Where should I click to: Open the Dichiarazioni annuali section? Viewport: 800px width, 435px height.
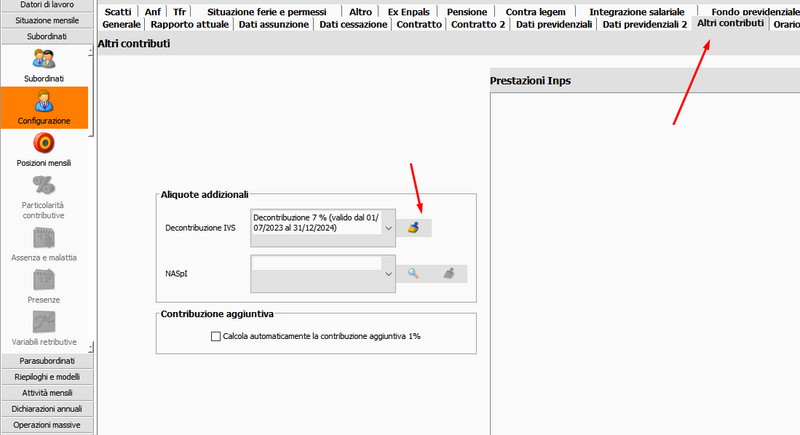pyautogui.click(x=43, y=409)
